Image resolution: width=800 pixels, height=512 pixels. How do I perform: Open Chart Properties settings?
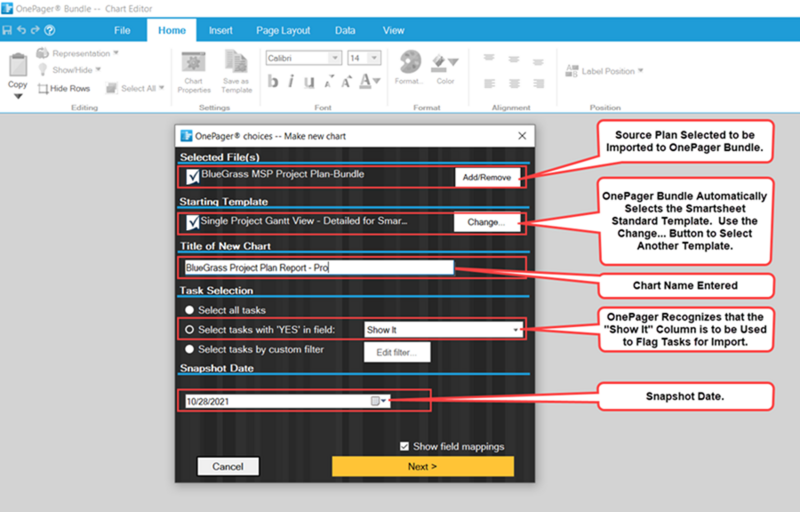point(194,72)
